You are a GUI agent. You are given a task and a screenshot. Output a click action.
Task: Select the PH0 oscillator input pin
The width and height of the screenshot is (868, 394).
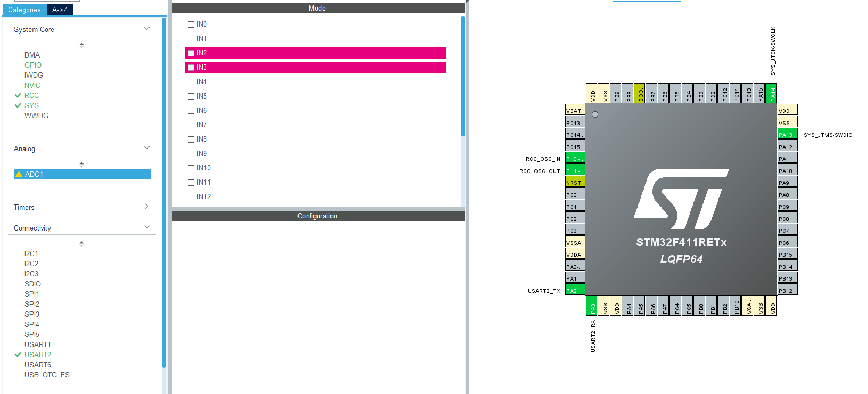pyautogui.click(x=575, y=159)
